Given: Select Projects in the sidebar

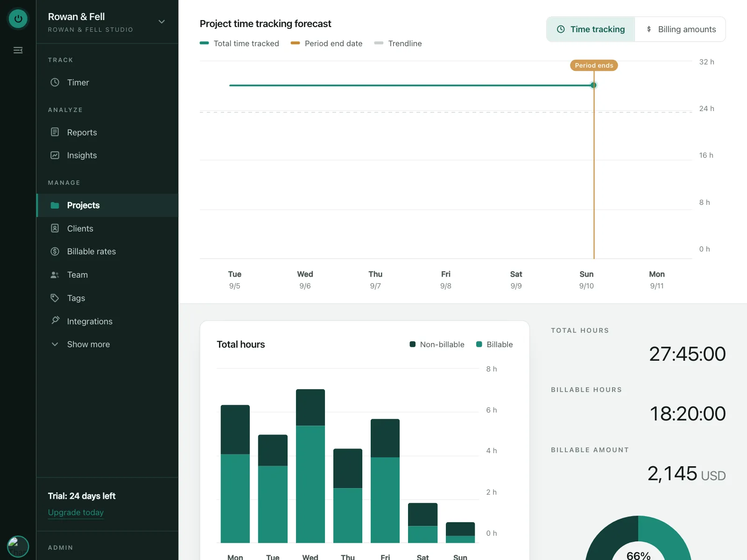Looking at the screenshot, I should 107,205.
